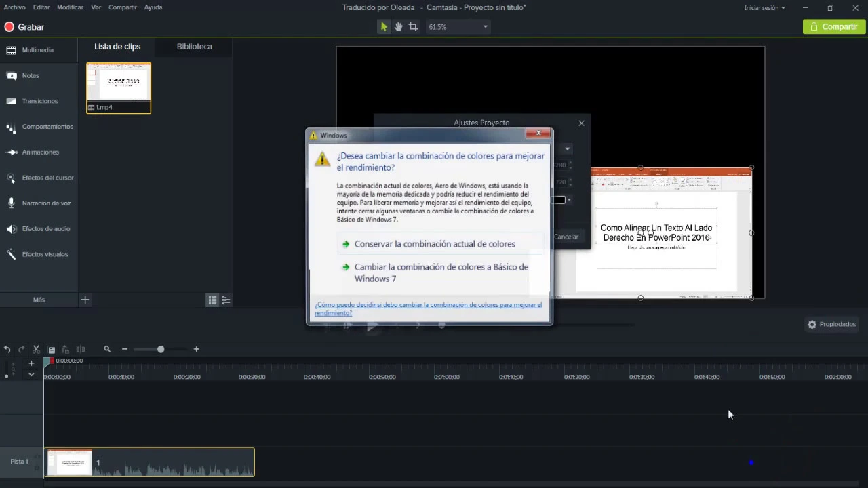The width and height of the screenshot is (868, 488).
Task: Click the warning icon in Windows dialog
Action: (x=322, y=159)
